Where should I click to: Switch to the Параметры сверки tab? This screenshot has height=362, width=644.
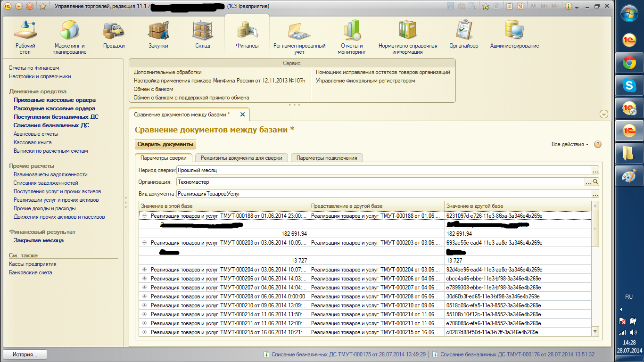(164, 158)
